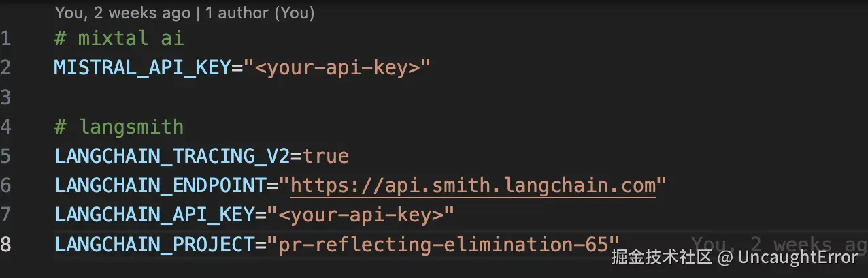Click the LANGCHAIN_PROJECT variable name
The image size is (868, 278).
point(154,244)
